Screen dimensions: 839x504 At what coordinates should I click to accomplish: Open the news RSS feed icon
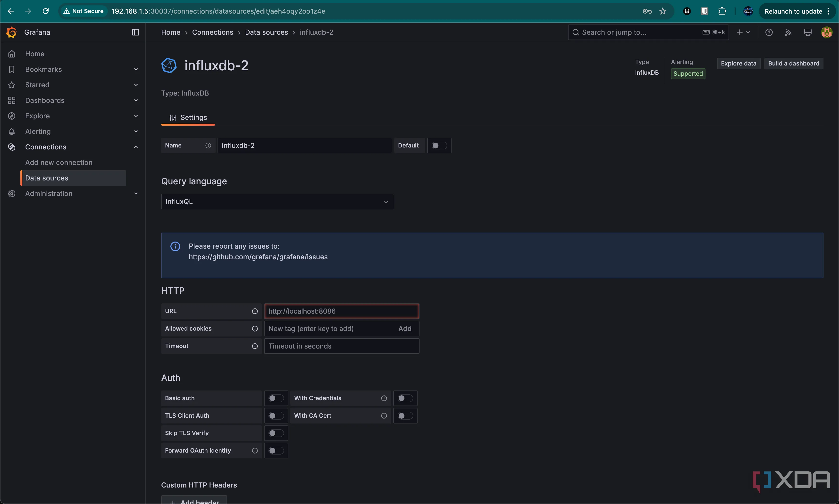point(788,32)
